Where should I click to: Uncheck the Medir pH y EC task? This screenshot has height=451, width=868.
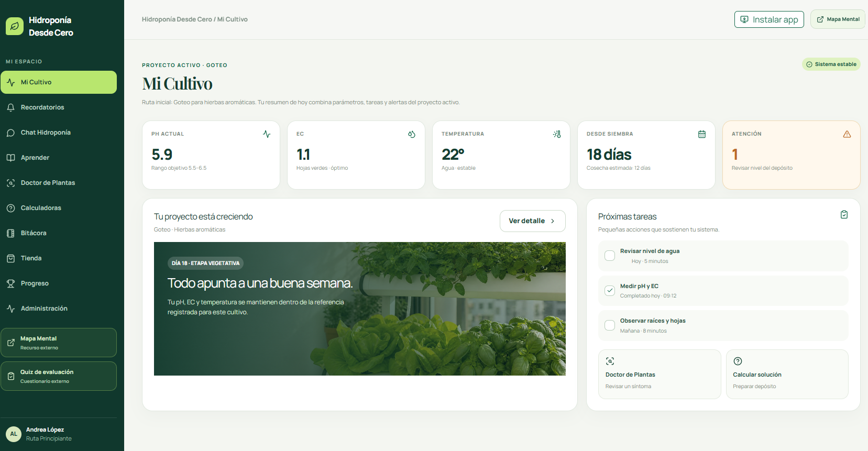point(610,291)
